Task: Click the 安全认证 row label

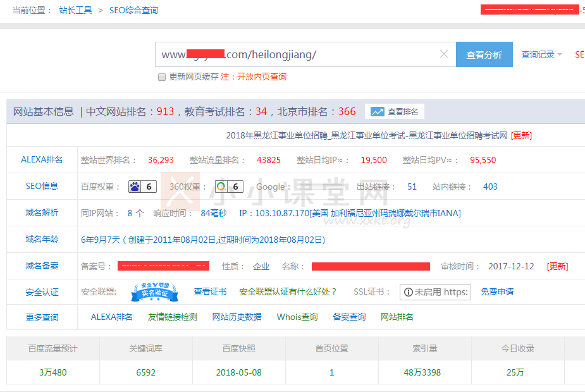Action: 42,292
